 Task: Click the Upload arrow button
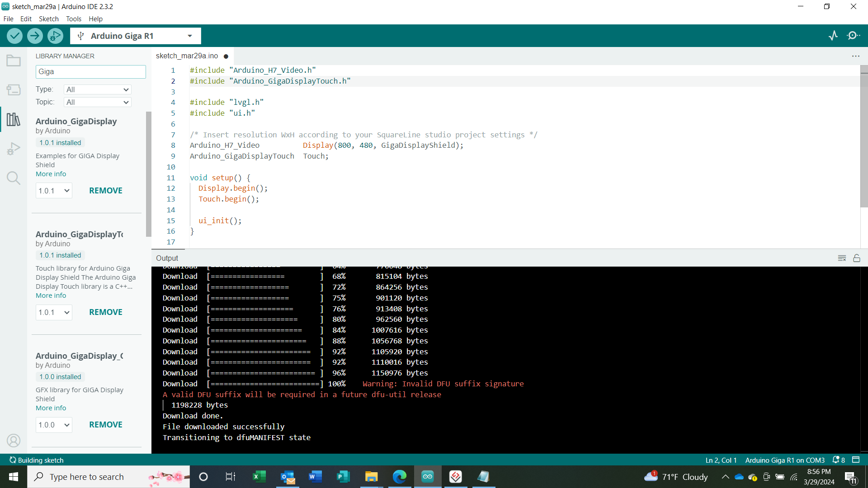[x=35, y=36]
